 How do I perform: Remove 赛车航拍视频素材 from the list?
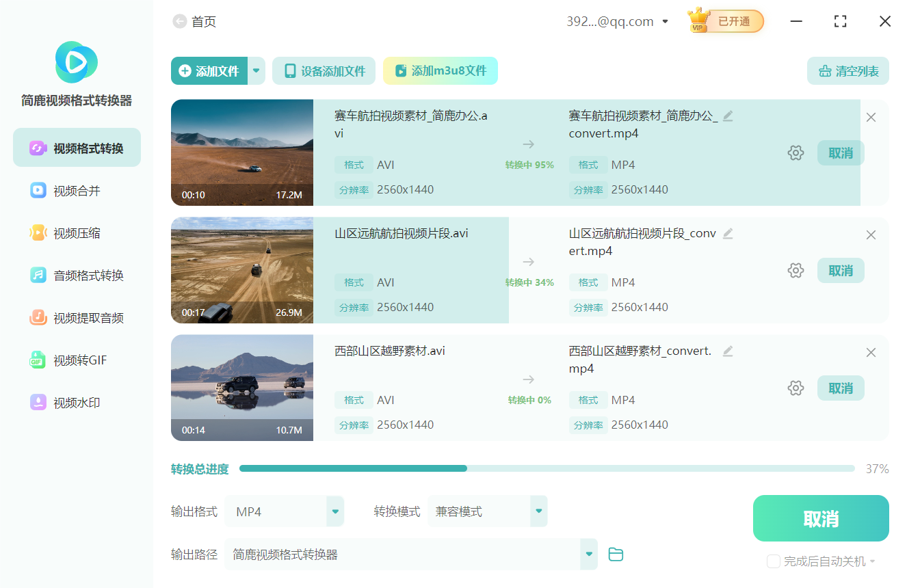pyautogui.click(x=871, y=117)
